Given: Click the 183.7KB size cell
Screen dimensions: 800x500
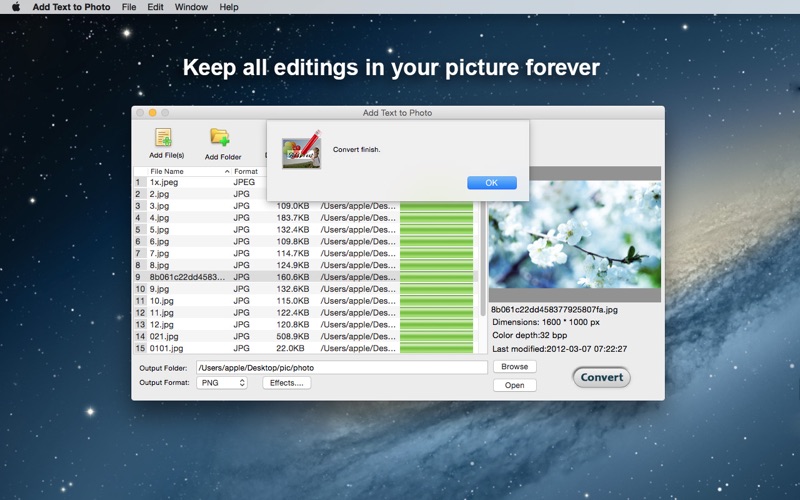Looking at the screenshot, I should 293,218.
